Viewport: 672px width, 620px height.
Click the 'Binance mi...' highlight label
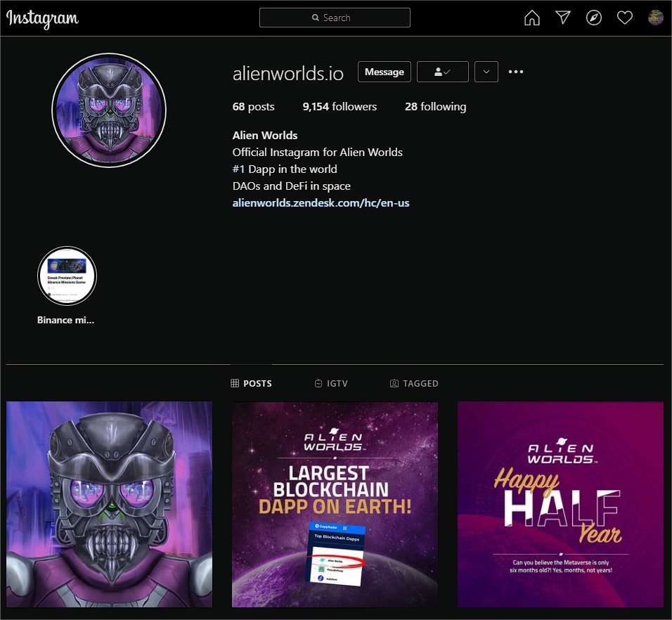pos(65,320)
